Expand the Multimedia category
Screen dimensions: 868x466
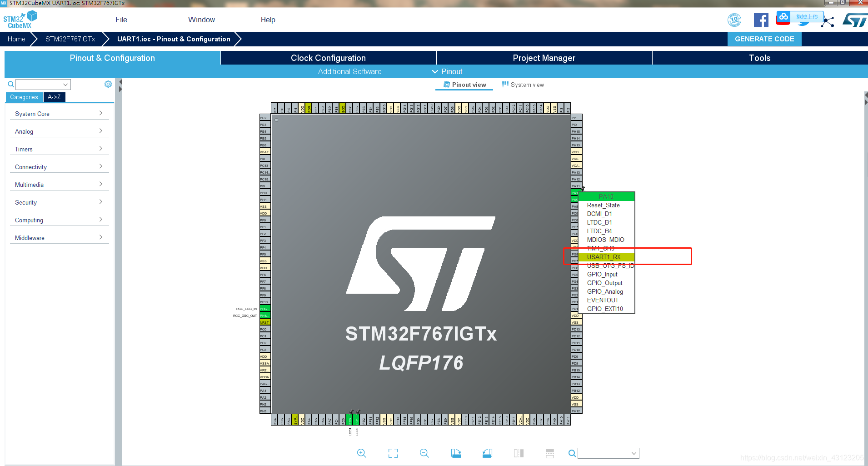coord(59,185)
